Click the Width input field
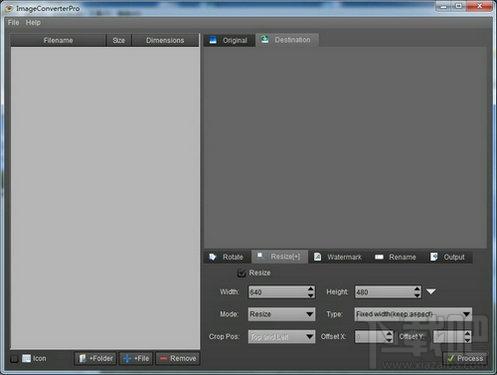Screen dimensions: 497x375 277,292
